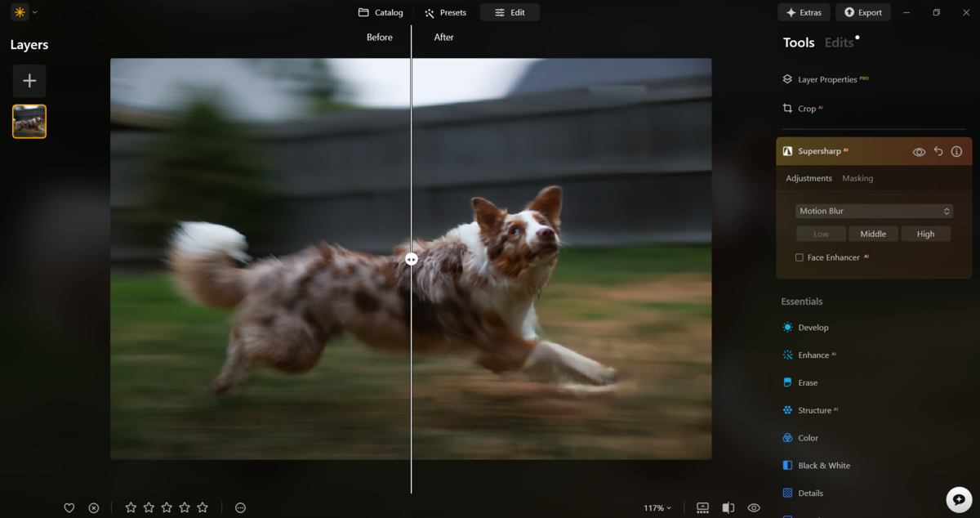
Task: Select the Edit tab
Action: tap(510, 12)
